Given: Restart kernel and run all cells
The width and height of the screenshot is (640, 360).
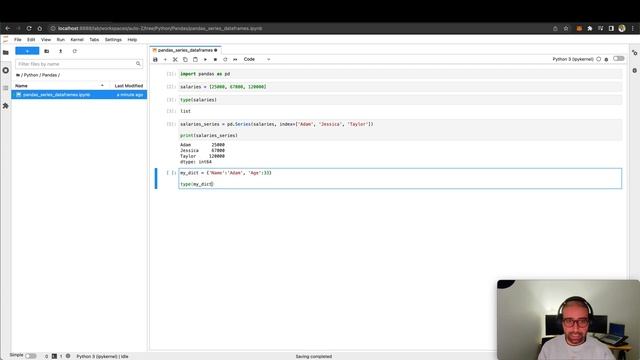Looking at the screenshot, I should 235,60.
